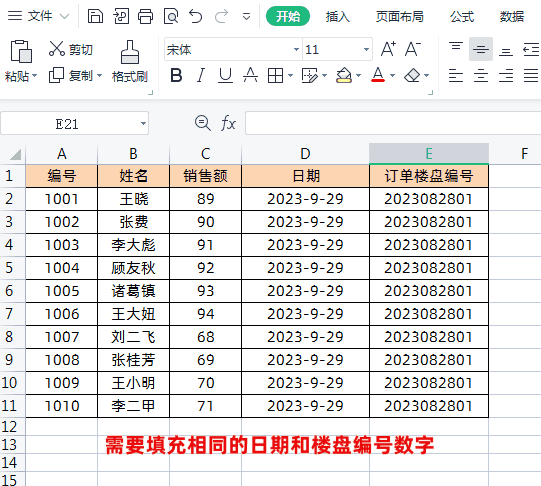Switch to the 页面布局 tab

(x=400, y=16)
